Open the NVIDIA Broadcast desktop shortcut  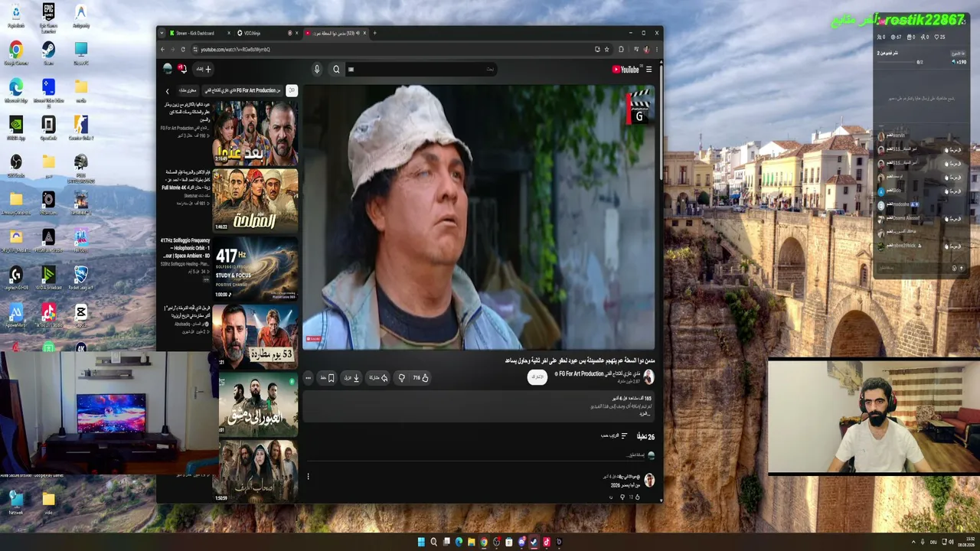click(48, 277)
